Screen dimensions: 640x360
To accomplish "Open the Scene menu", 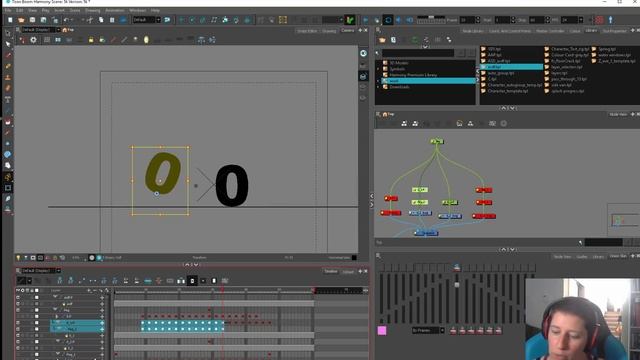I will (75, 10).
